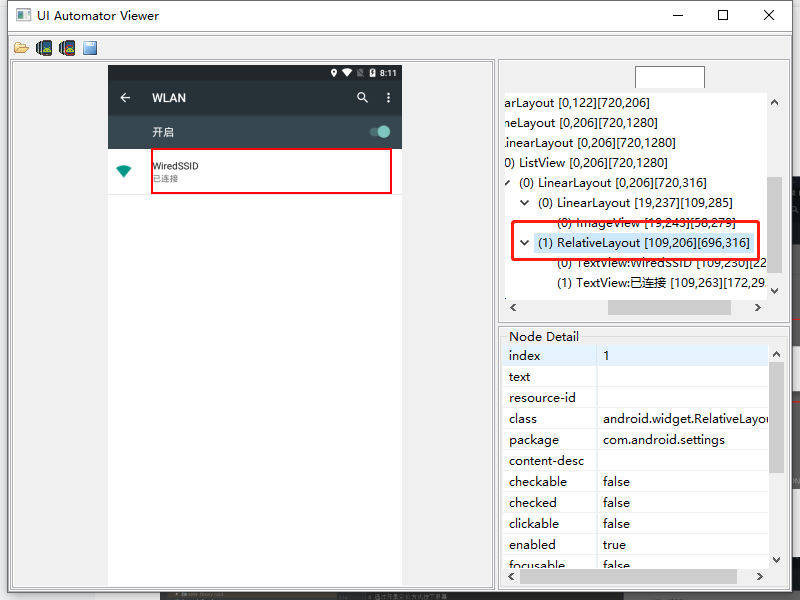Click the tree panel vertical scrollbar thumb
This screenshot has width=800, height=600.
pos(774,225)
